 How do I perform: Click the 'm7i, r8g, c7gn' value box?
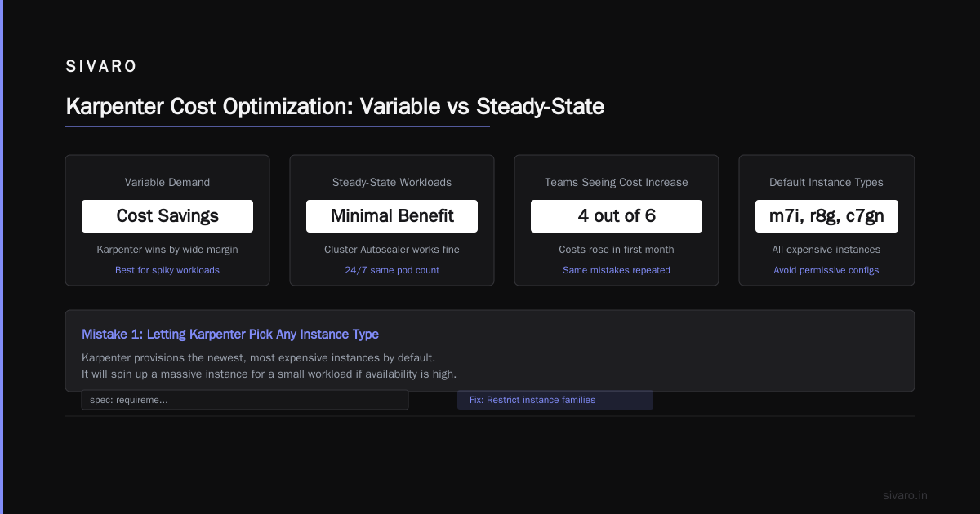(826, 216)
